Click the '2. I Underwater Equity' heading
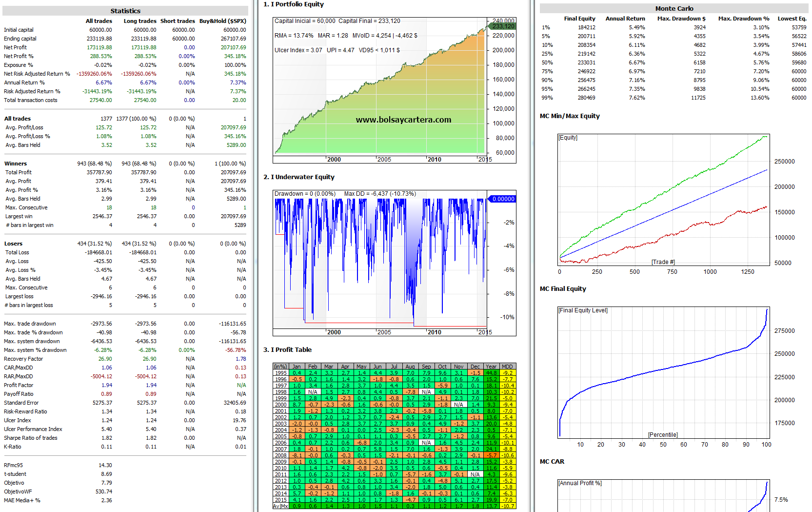This screenshot has height=512, width=812. (x=299, y=177)
